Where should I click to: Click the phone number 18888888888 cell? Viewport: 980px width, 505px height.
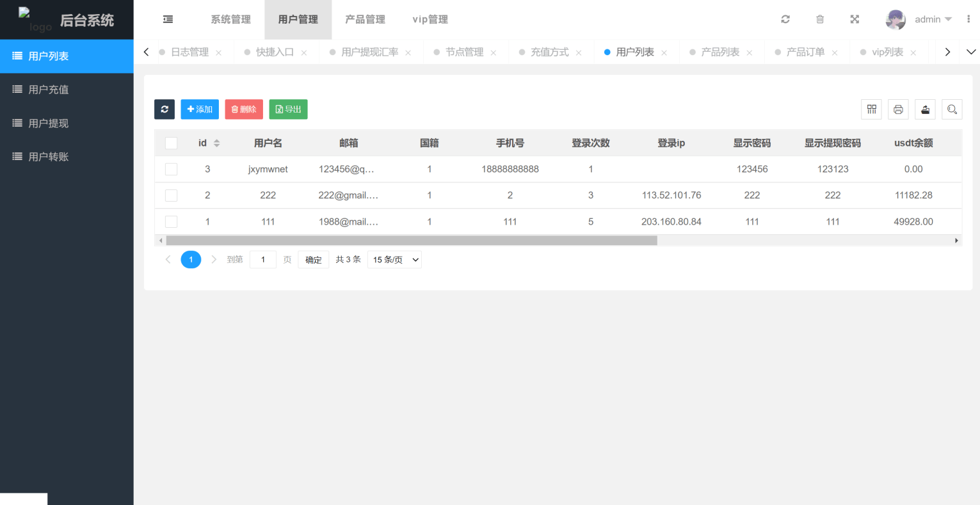(x=510, y=169)
